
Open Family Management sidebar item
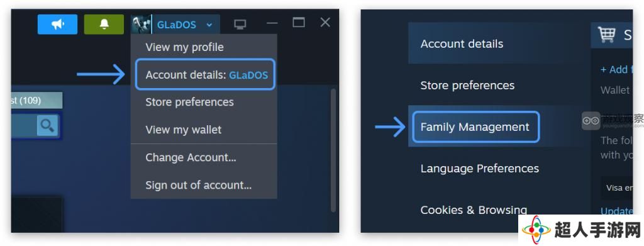[x=475, y=127]
